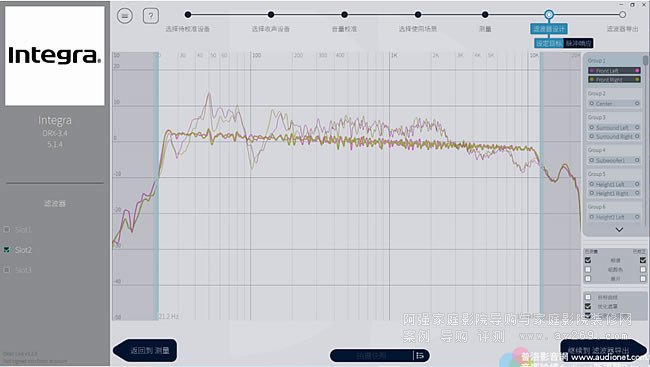Image resolution: width=650 pixels, height=367 pixels.
Task: Expand speaker group list with down chevron
Action: (x=619, y=229)
